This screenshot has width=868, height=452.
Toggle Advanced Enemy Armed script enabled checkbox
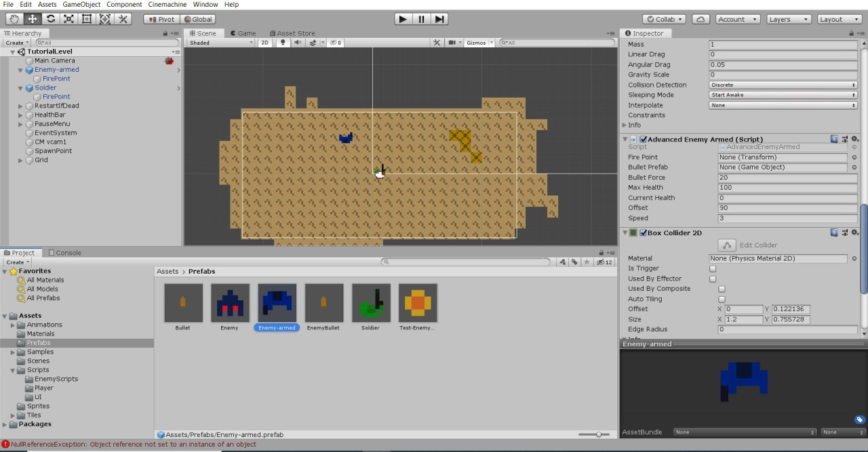[644, 139]
